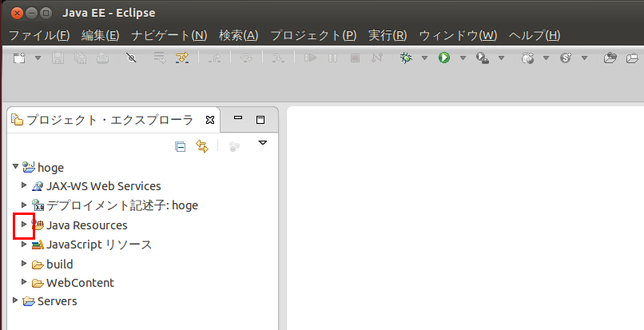Click the External Tools run icon

(482, 58)
